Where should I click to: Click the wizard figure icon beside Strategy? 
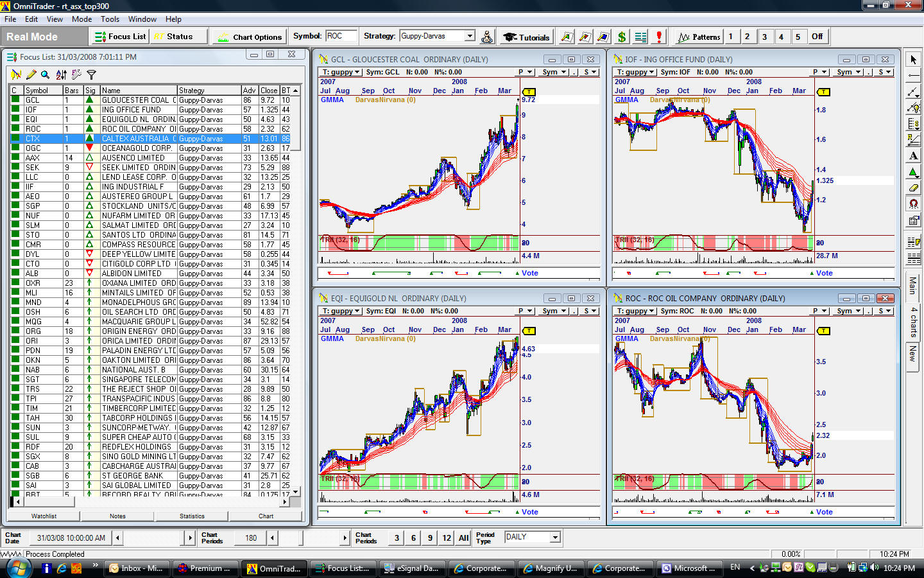click(487, 37)
